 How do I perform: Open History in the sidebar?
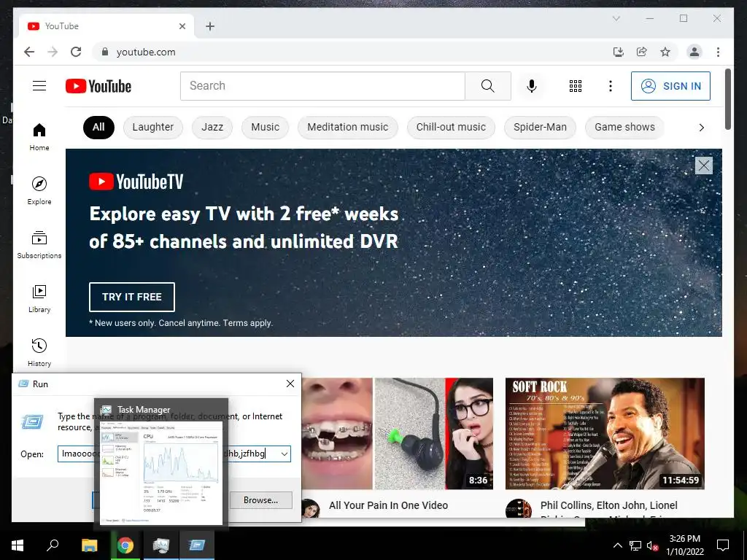click(x=39, y=352)
